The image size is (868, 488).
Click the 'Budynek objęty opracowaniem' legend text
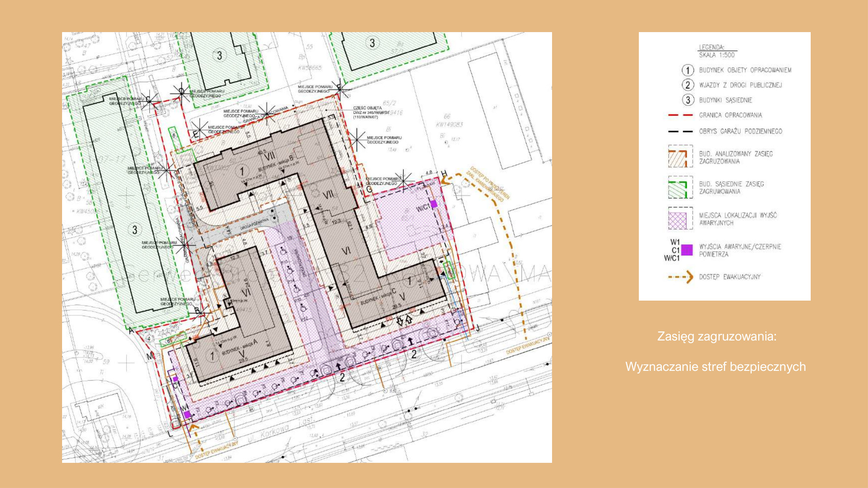coord(745,70)
